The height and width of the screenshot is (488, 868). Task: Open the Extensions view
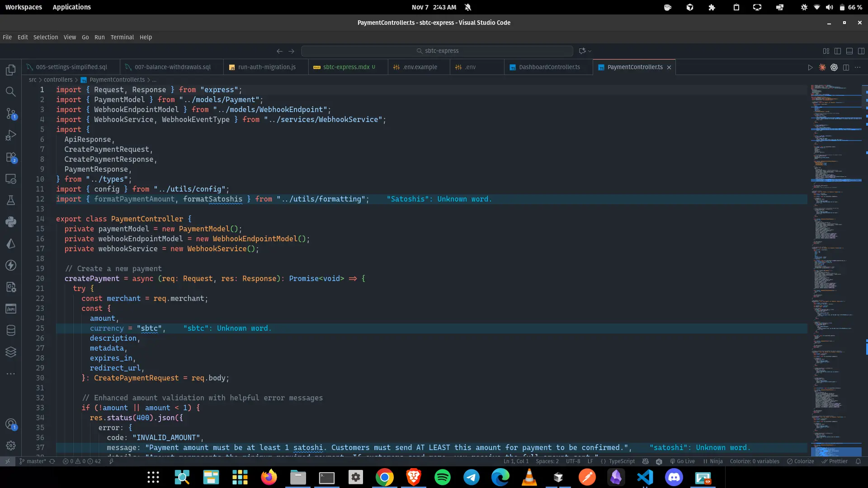tap(11, 158)
